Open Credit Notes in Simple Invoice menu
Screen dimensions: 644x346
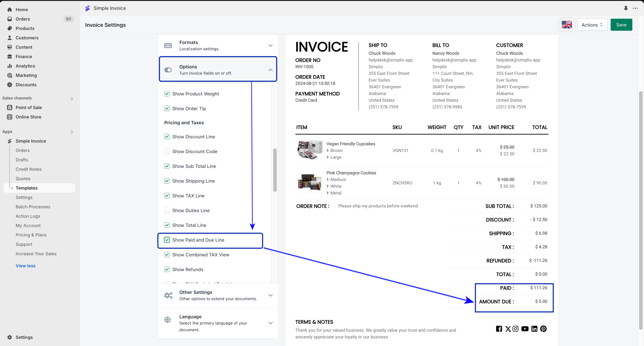click(28, 169)
